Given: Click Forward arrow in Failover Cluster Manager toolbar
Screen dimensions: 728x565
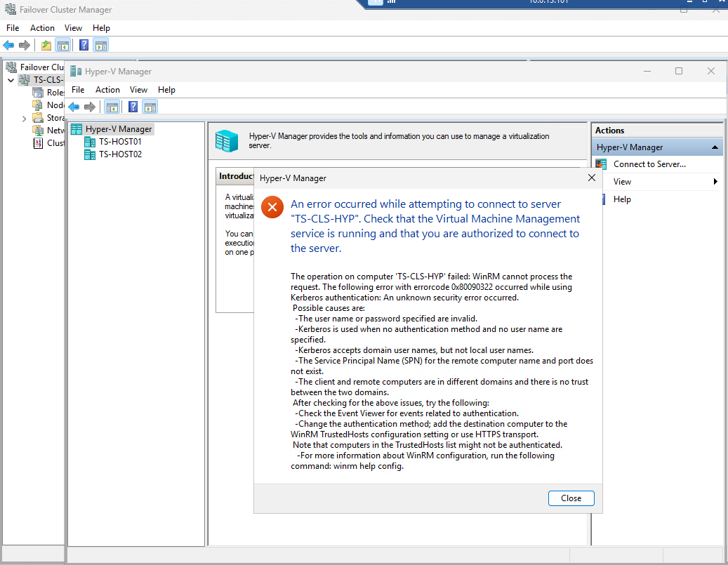Looking at the screenshot, I should point(24,45).
